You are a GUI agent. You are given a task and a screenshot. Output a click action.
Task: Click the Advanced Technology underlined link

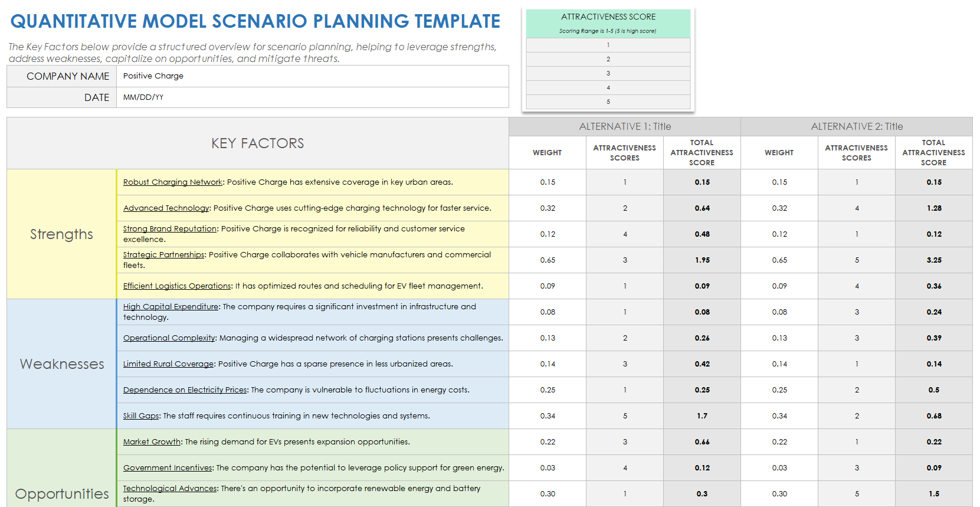tap(166, 208)
